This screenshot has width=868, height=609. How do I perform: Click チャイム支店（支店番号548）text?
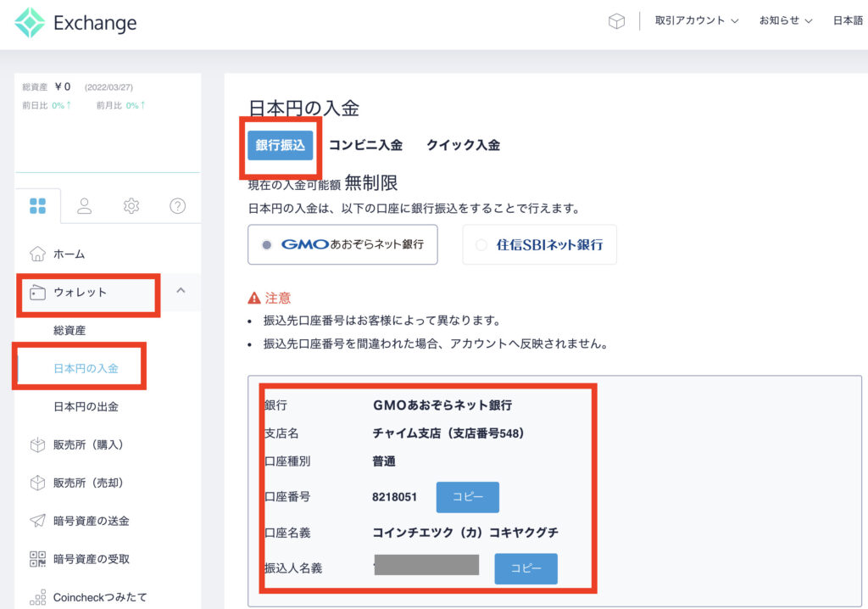[448, 433]
